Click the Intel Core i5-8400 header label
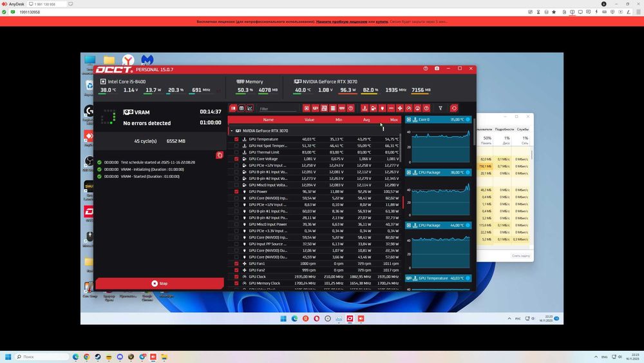Image resolution: width=644 pixels, height=363 pixels. pos(126,81)
